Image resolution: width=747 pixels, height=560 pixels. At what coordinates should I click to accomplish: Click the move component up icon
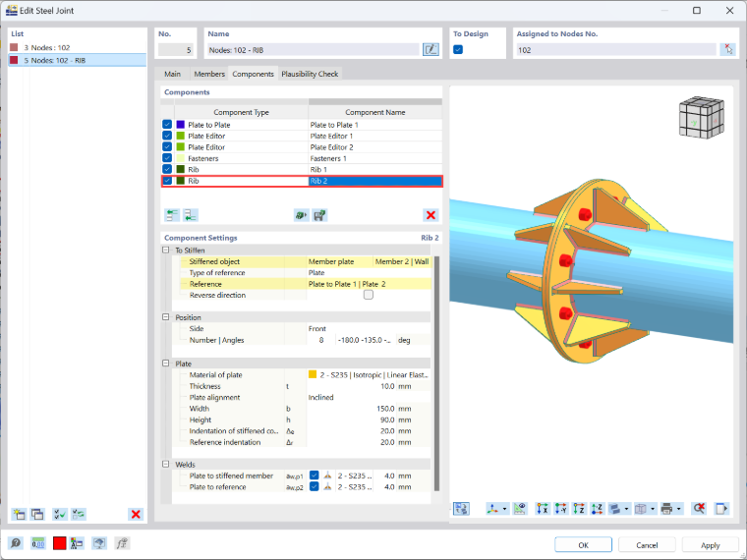point(172,215)
